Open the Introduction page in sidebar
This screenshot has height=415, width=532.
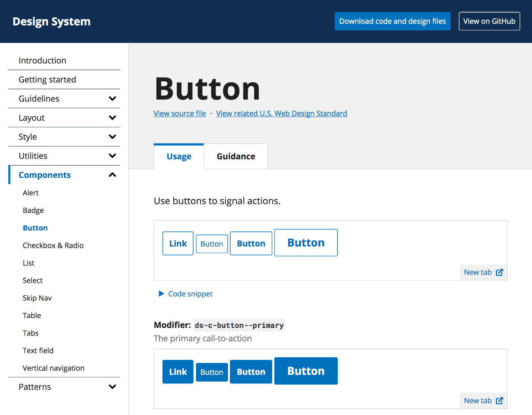pos(43,61)
